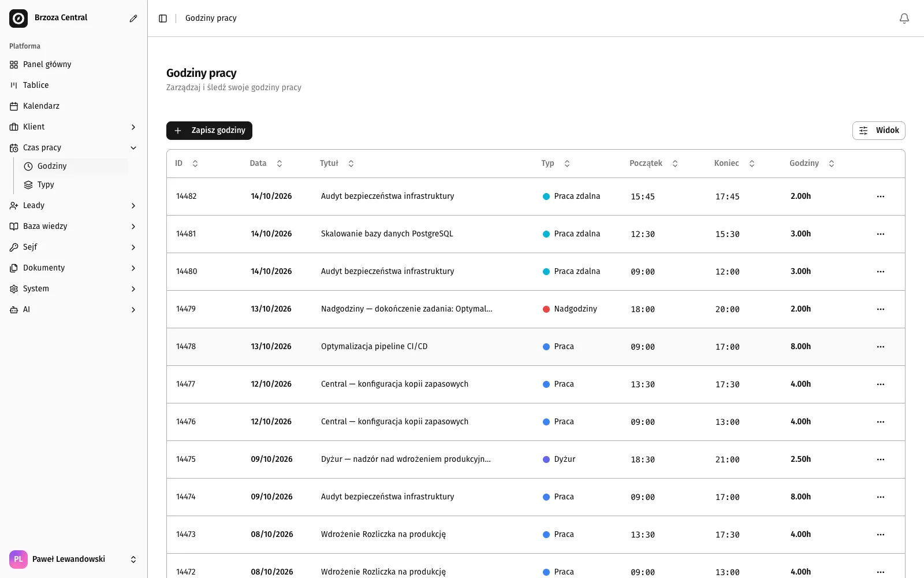Open Paweł Lewandowski user account switcher
The image size is (924, 578).
click(74, 560)
